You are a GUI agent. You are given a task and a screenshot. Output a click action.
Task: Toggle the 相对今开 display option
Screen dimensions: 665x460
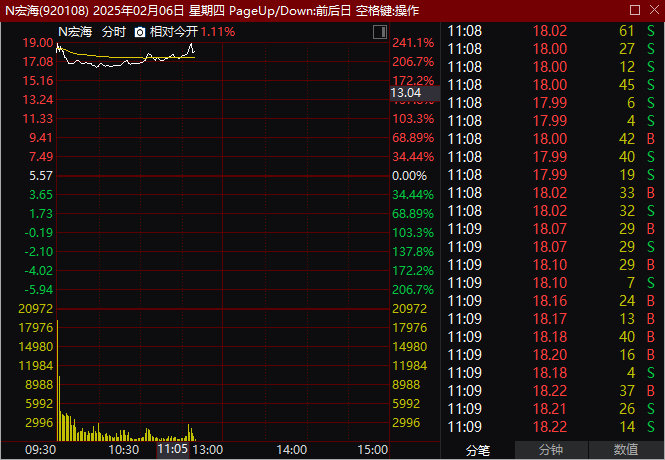pyautogui.click(x=174, y=32)
